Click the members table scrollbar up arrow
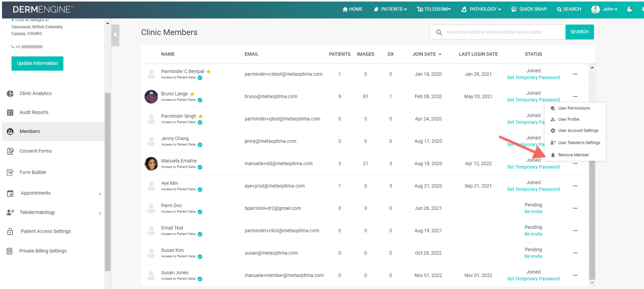This screenshot has width=644, height=289. [592, 68]
